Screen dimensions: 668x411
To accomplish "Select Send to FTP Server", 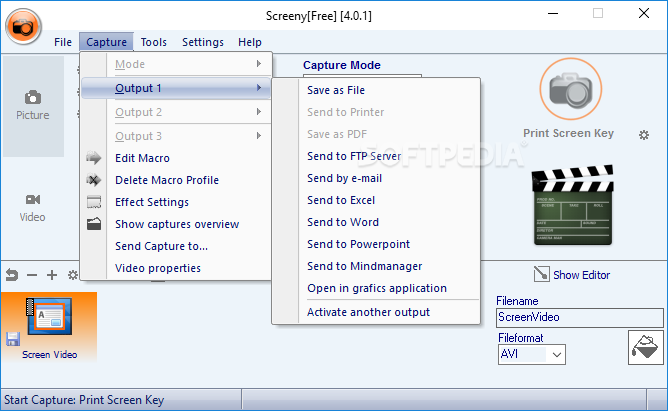I will 354,156.
